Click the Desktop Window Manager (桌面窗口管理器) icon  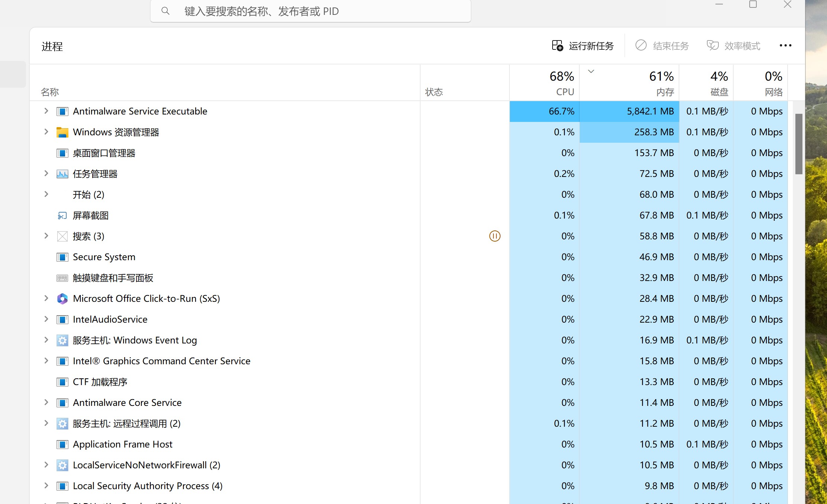point(62,153)
